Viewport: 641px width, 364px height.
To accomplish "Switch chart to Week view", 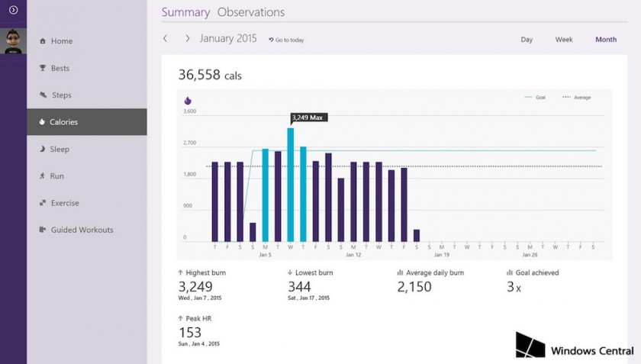I will point(564,40).
